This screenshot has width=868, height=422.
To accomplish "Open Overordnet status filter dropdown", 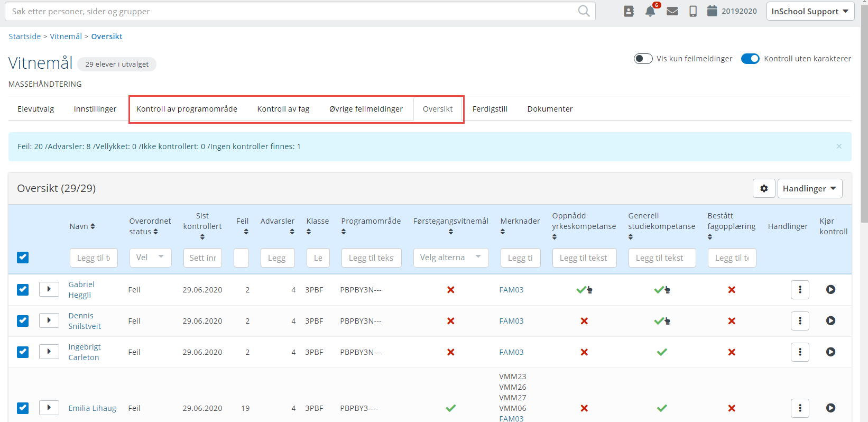I will [x=151, y=258].
